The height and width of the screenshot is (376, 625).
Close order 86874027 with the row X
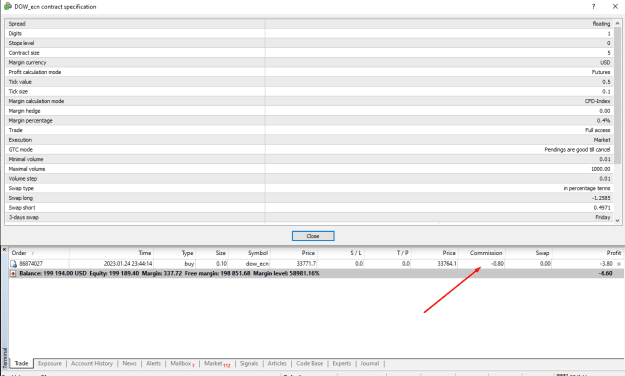(x=619, y=264)
